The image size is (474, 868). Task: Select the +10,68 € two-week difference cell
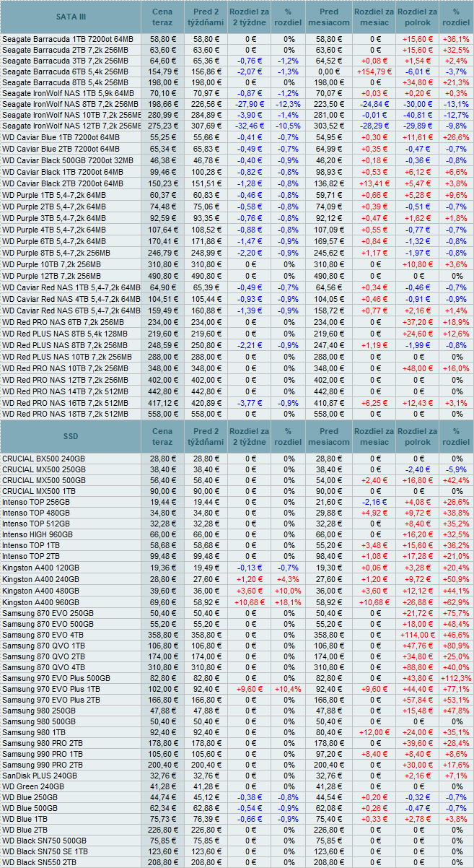(250, 601)
